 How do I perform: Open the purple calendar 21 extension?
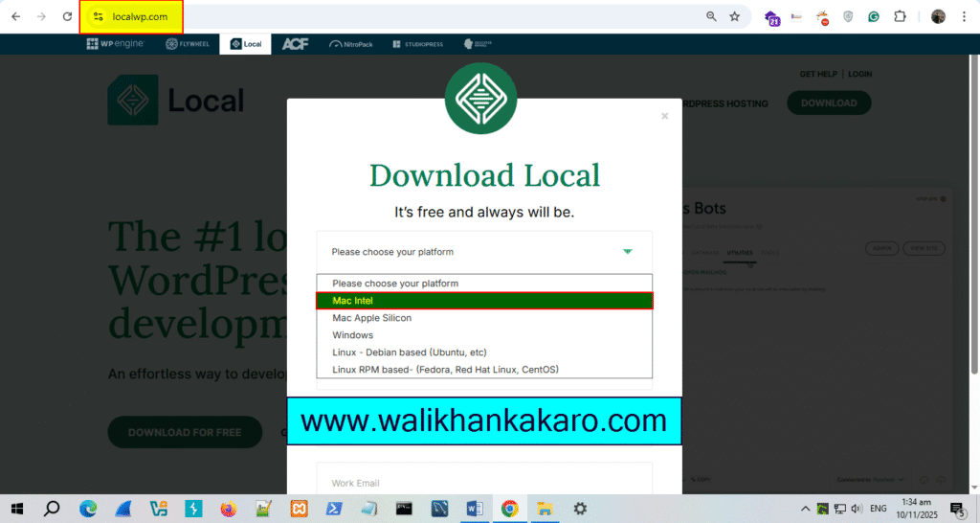point(772,17)
